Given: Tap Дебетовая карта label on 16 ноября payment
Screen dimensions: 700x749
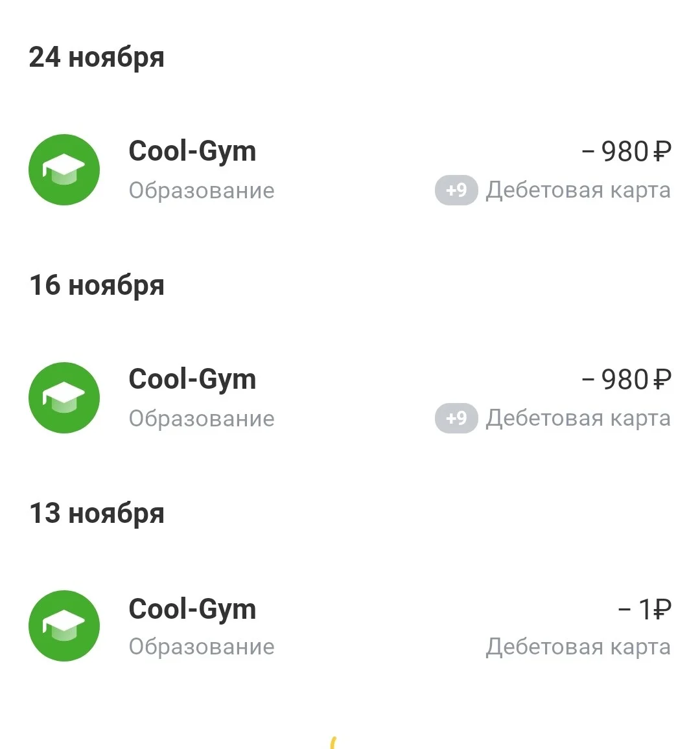Looking at the screenshot, I should coord(579,418).
